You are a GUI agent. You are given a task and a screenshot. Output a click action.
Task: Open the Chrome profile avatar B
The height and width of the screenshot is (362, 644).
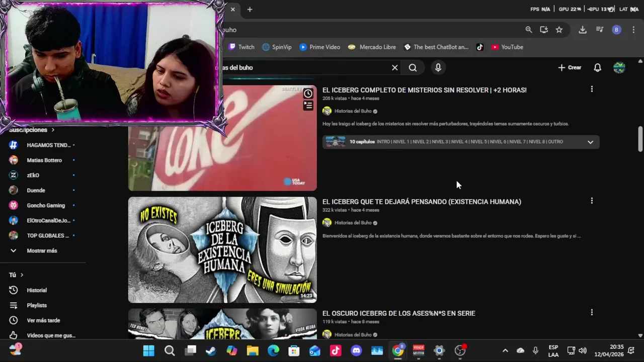(x=617, y=30)
